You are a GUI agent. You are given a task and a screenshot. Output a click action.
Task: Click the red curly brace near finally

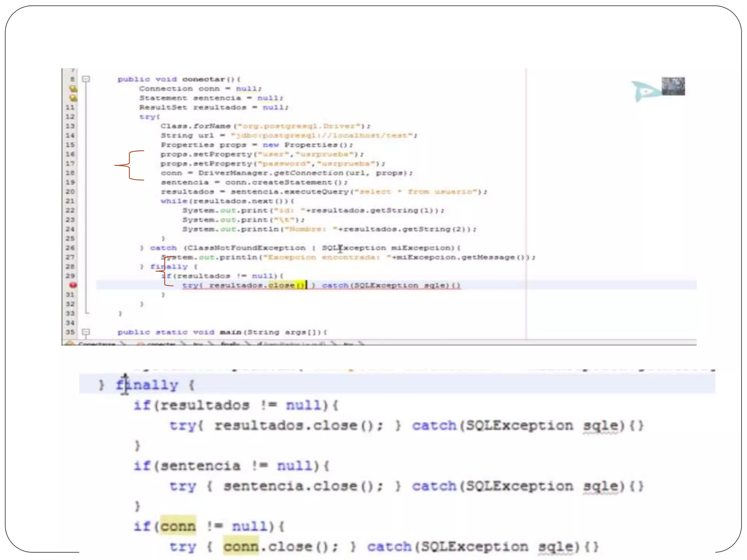(165, 271)
